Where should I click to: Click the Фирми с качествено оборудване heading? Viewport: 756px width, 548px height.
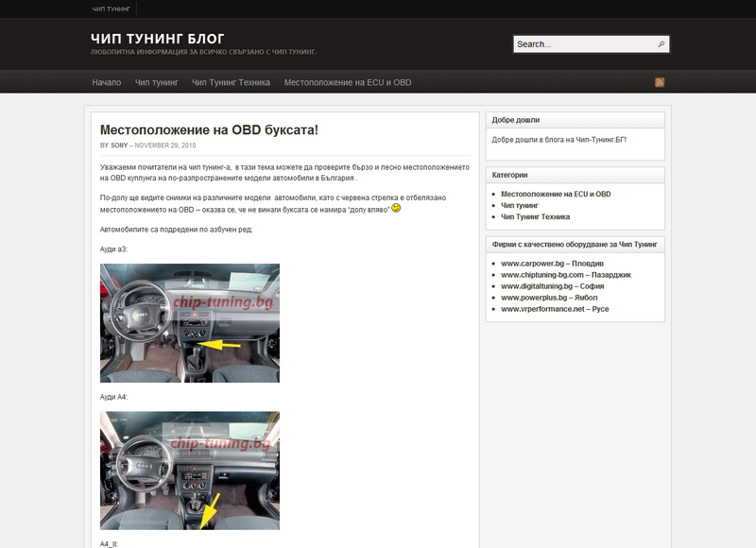click(575, 245)
